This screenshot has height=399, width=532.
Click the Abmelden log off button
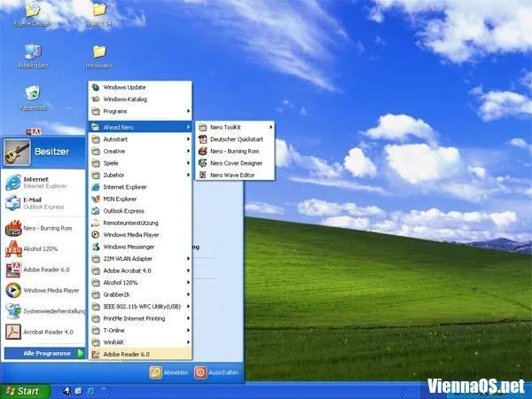tap(168, 372)
